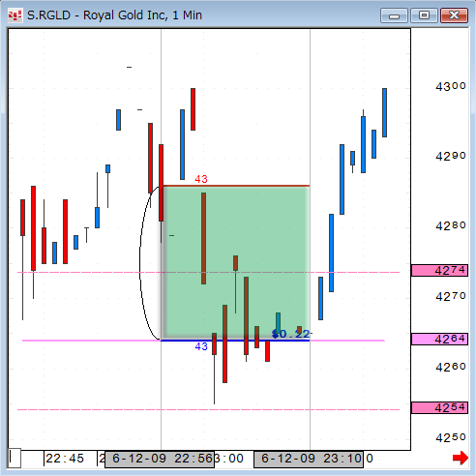The width and height of the screenshot is (476, 476).
Task: Click the 4270 price axis label
Action: 451,296
